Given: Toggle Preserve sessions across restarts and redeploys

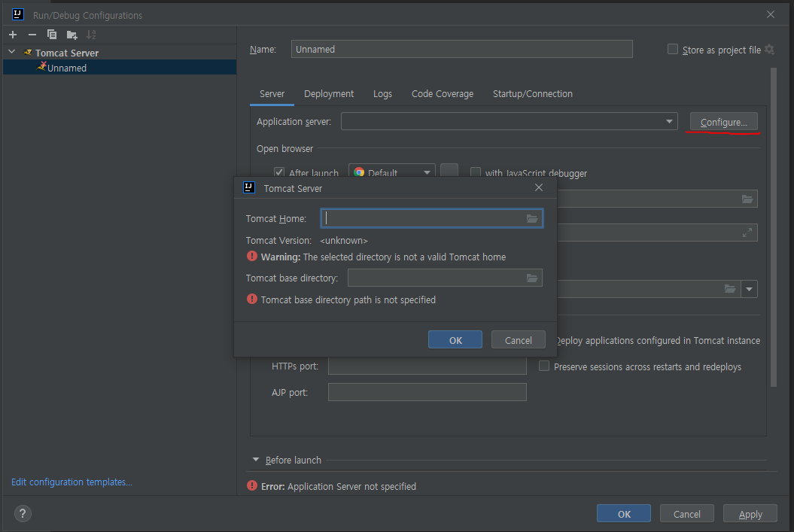Looking at the screenshot, I should point(544,366).
